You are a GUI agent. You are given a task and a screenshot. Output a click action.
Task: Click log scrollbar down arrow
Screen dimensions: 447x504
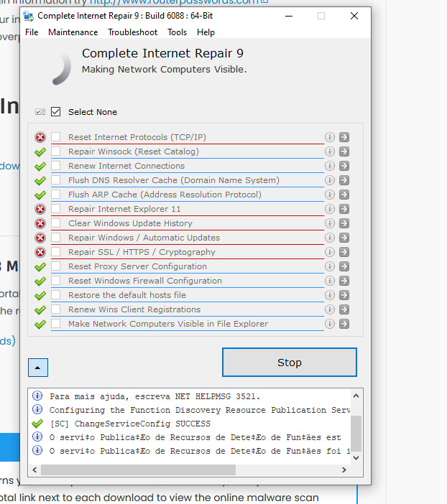[x=356, y=458]
